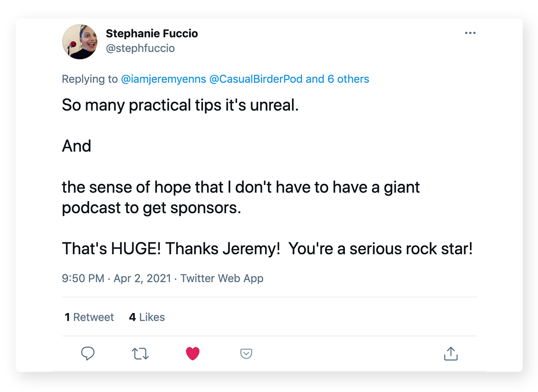Unlike the tweet via red heart

coord(193,354)
